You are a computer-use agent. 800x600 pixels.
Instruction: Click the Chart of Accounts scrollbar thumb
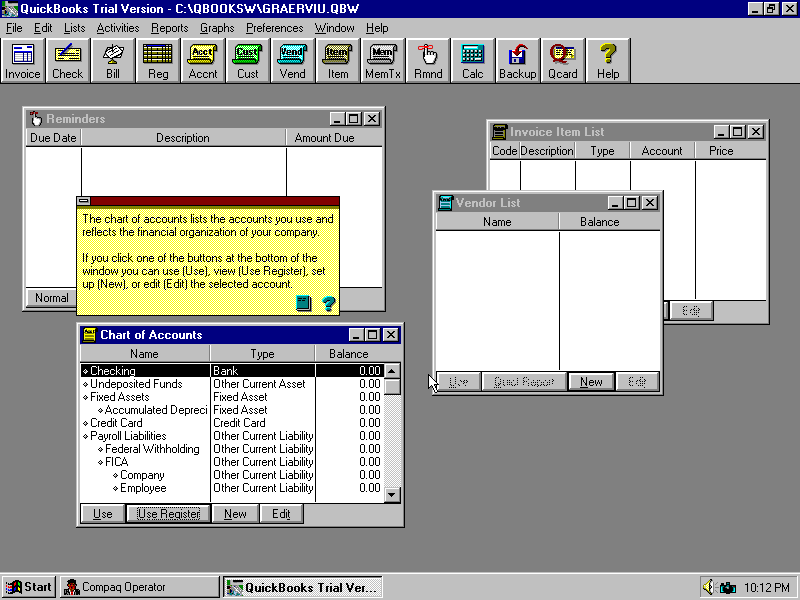(392, 387)
